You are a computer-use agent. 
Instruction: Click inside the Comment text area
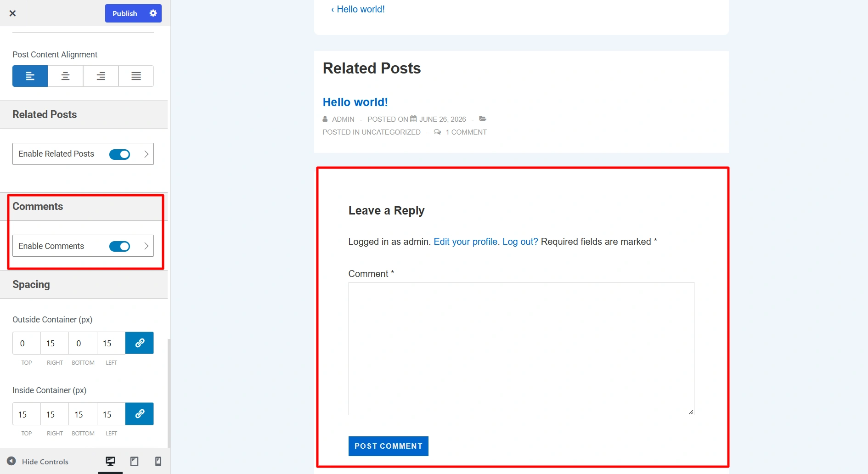click(521, 349)
